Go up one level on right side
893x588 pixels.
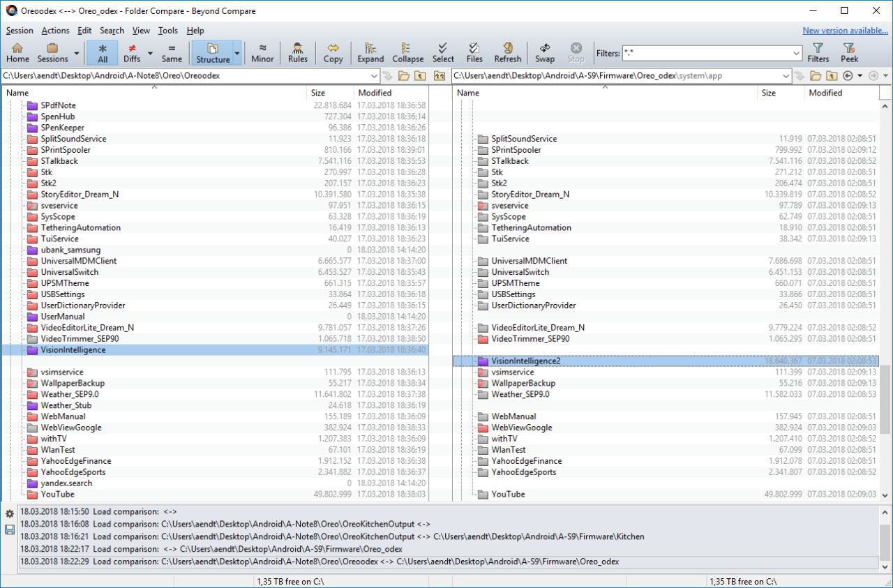832,75
